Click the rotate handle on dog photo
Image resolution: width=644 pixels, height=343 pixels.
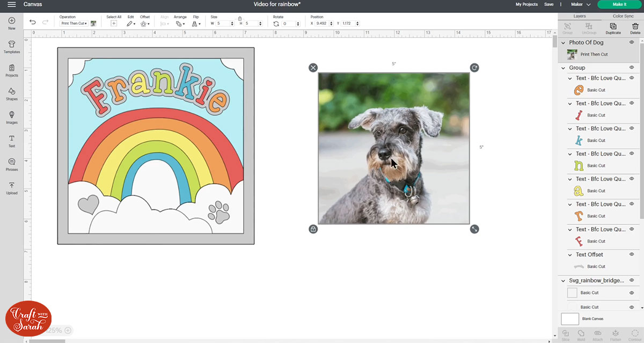(x=474, y=68)
